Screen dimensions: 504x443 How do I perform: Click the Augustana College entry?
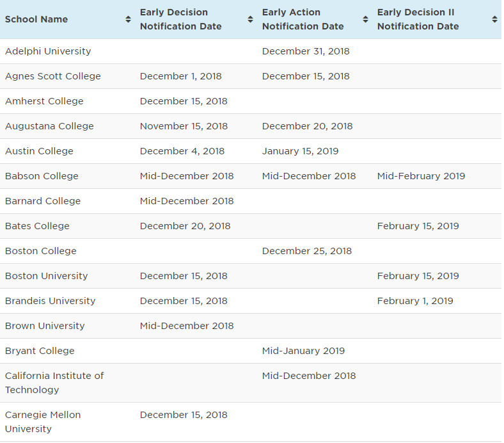tap(49, 126)
